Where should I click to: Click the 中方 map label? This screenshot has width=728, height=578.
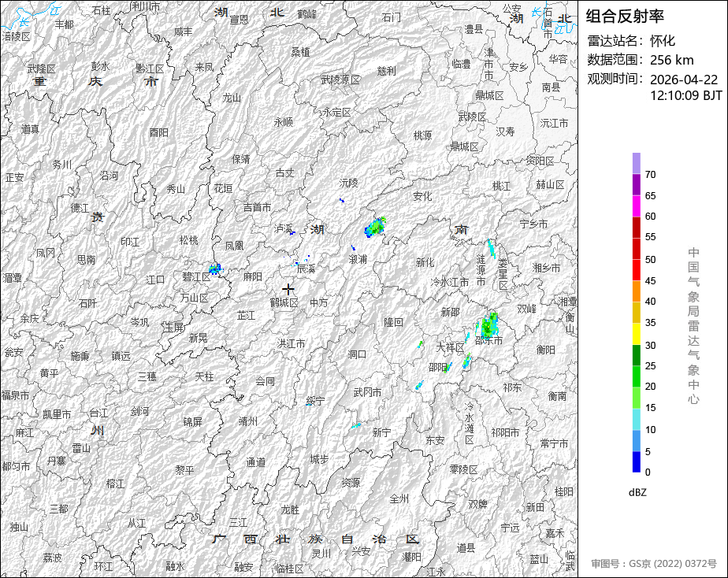point(319,302)
